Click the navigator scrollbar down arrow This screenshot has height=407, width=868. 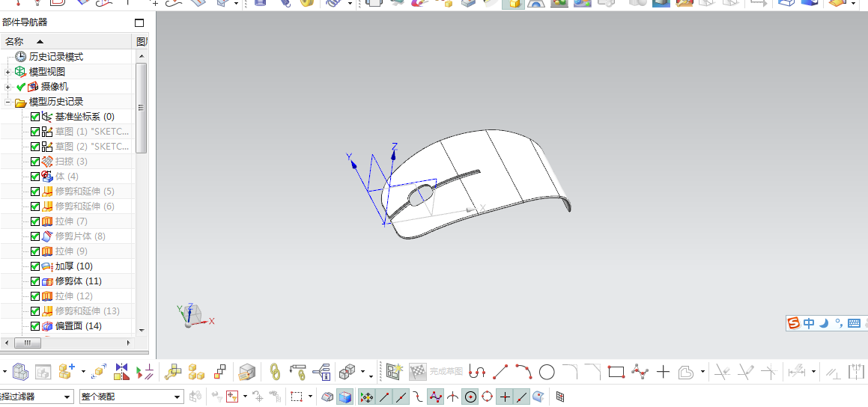141,330
